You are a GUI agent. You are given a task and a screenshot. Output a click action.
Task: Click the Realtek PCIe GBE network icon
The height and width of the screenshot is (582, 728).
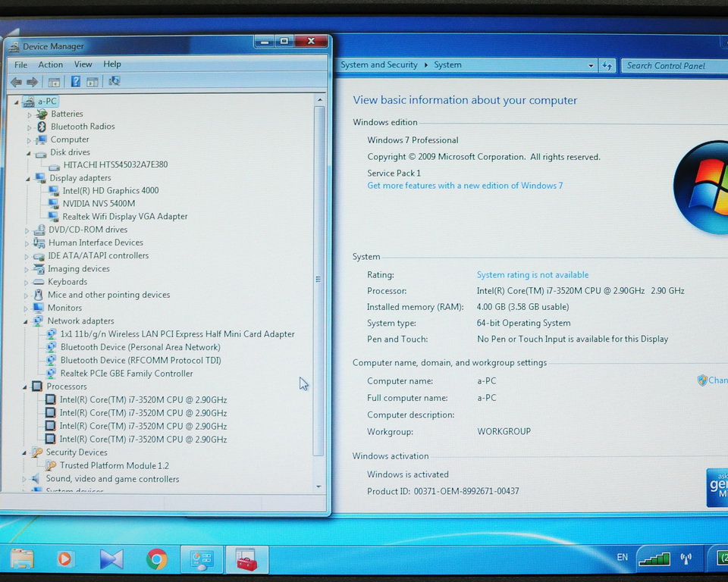tap(51, 373)
